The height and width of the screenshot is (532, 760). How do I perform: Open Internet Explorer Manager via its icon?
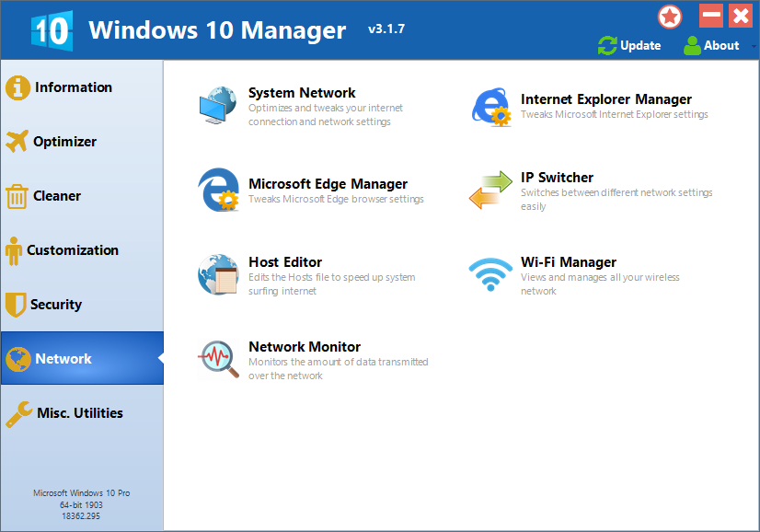coord(490,105)
